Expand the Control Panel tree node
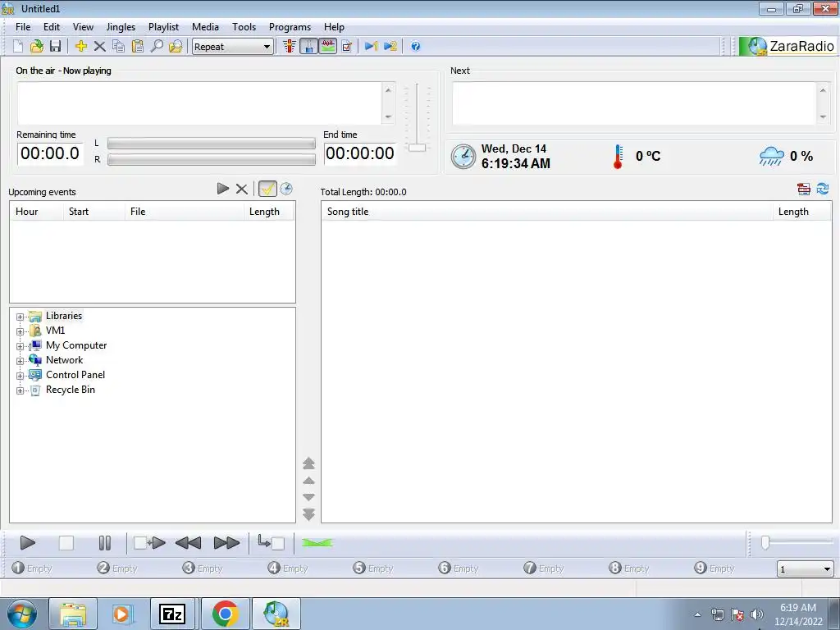The height and width of the screenshot is (630, 840). point(20,376)
